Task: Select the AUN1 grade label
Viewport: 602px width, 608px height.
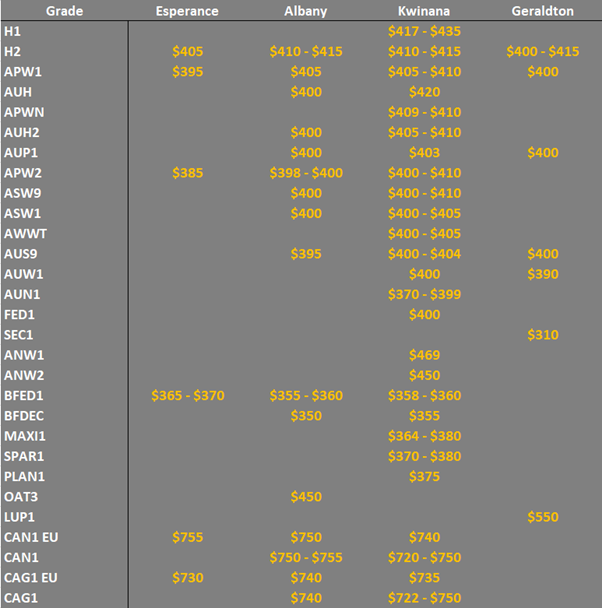Action: [22, 294]
